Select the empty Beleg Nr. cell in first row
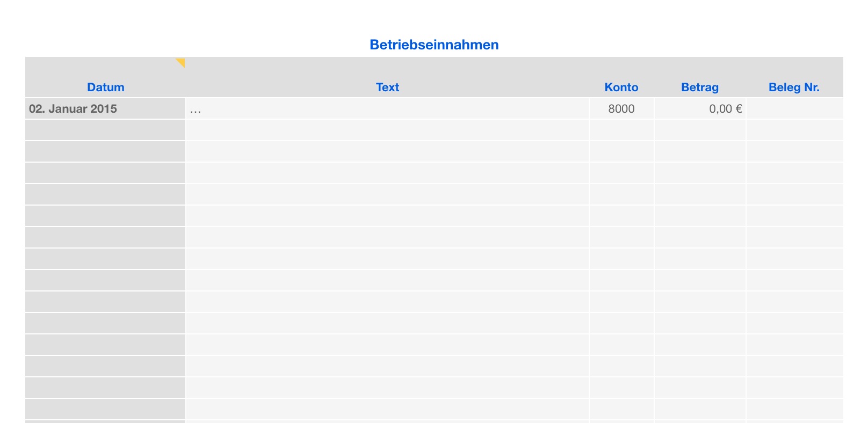 (794, 108)
